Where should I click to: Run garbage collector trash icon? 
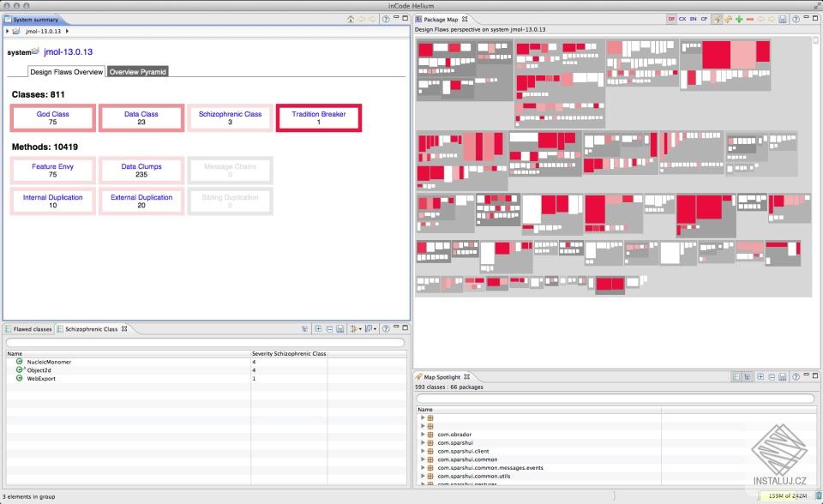pos(819,495)
